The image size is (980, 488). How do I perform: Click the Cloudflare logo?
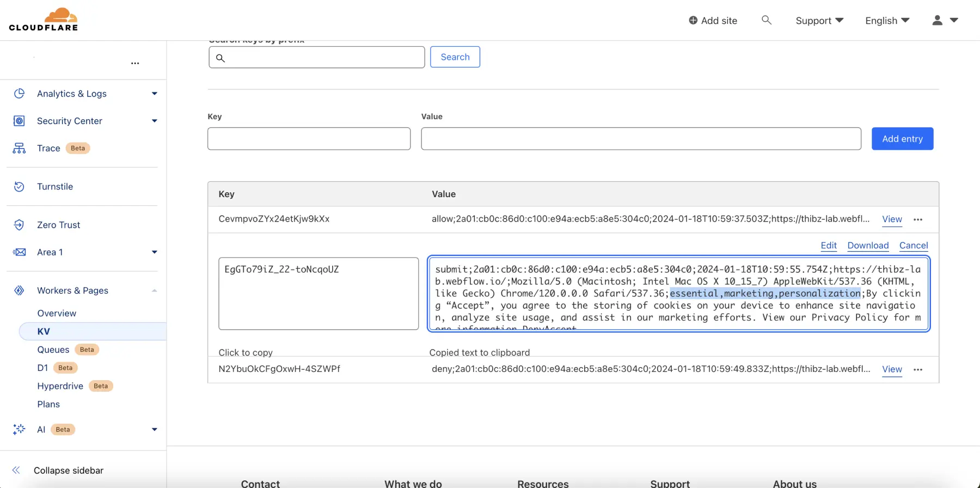tap(44, 20)
